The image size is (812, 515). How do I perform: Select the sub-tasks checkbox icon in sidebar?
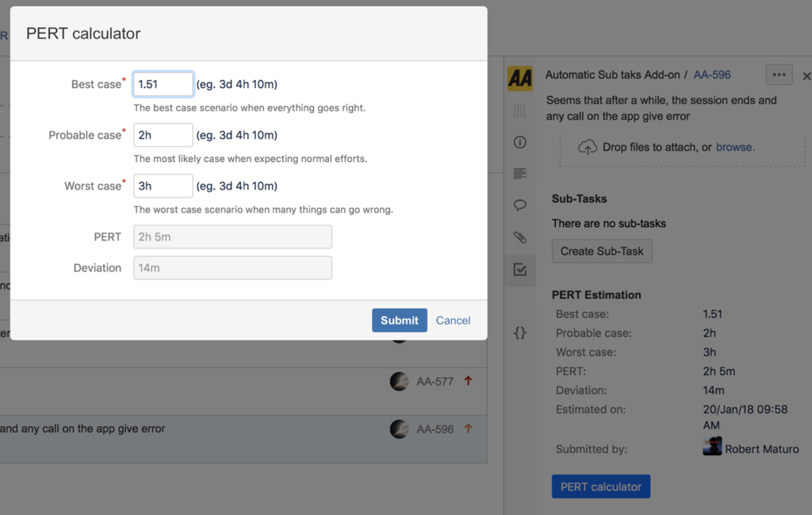pos(520,270)
